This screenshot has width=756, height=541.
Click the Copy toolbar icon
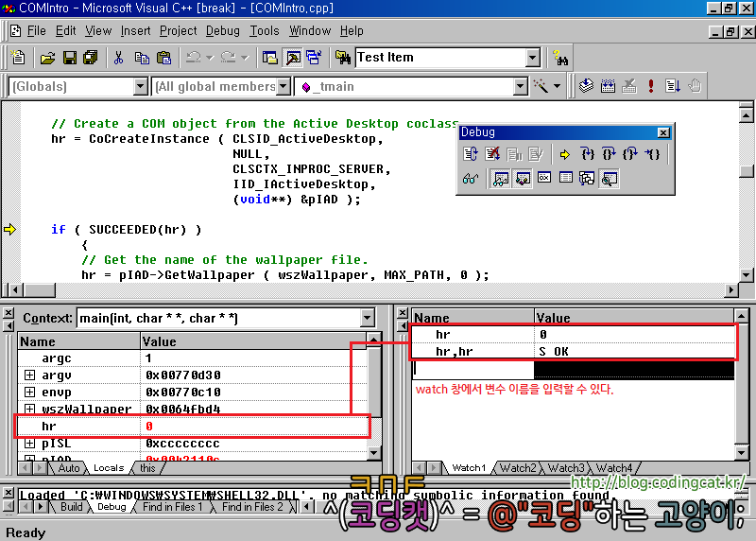pos(142,58)
